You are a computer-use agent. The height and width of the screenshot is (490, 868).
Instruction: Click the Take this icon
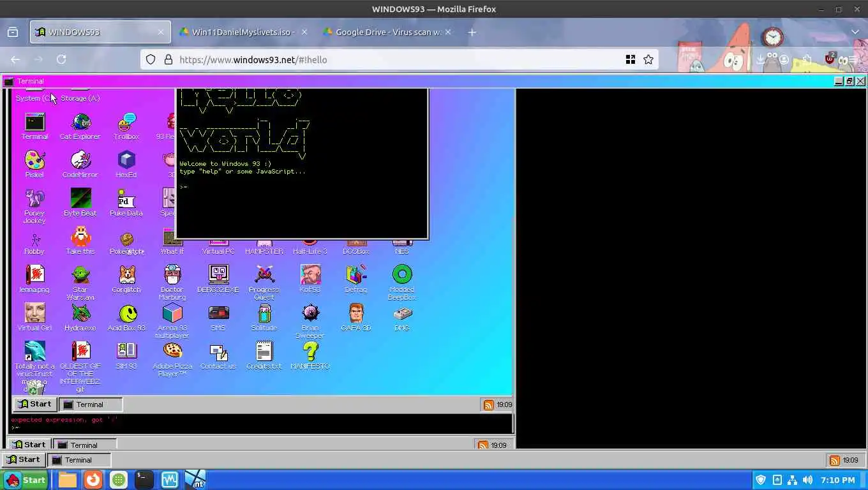80,241
